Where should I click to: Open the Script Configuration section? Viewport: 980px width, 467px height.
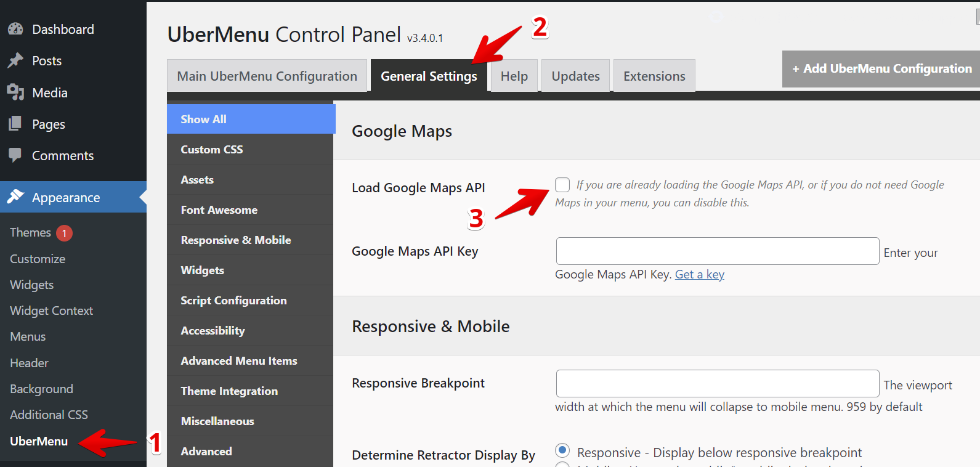click(250, 300)
